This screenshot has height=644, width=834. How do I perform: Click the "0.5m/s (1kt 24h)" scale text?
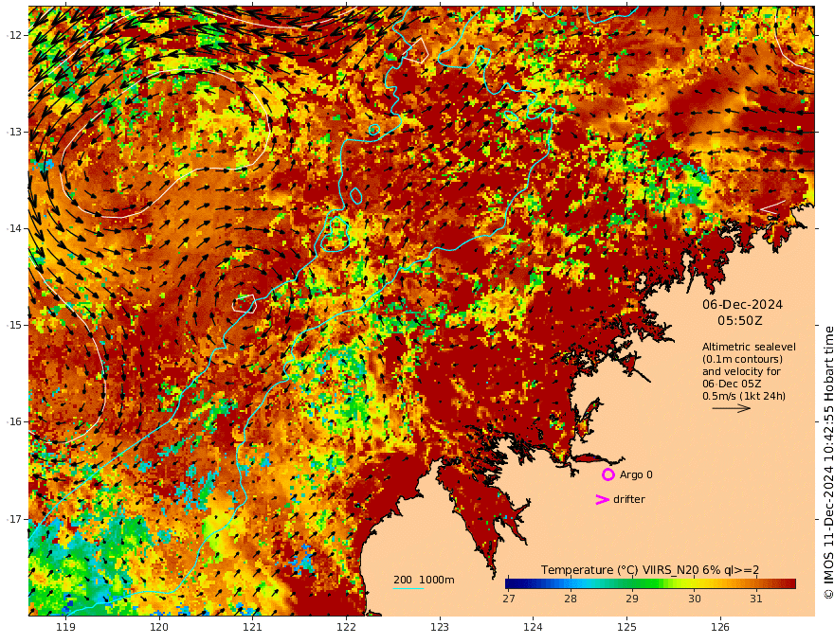click(744, 396)
